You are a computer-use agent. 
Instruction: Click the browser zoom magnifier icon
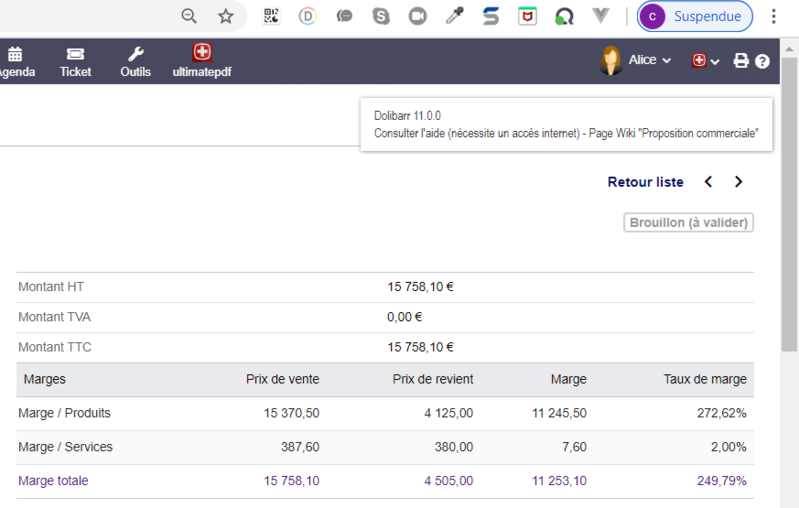[x=189, y=16]
